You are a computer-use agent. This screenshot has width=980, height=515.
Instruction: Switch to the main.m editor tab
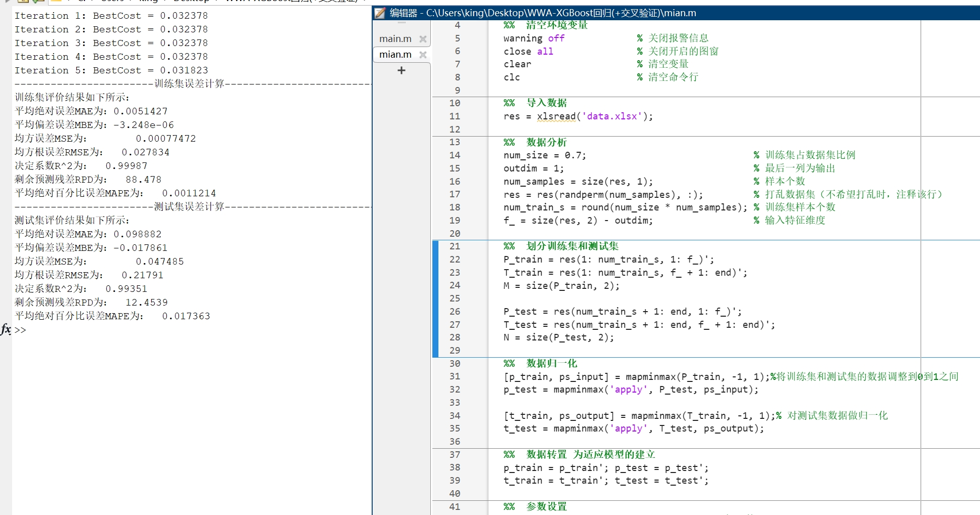click(394, 38)
